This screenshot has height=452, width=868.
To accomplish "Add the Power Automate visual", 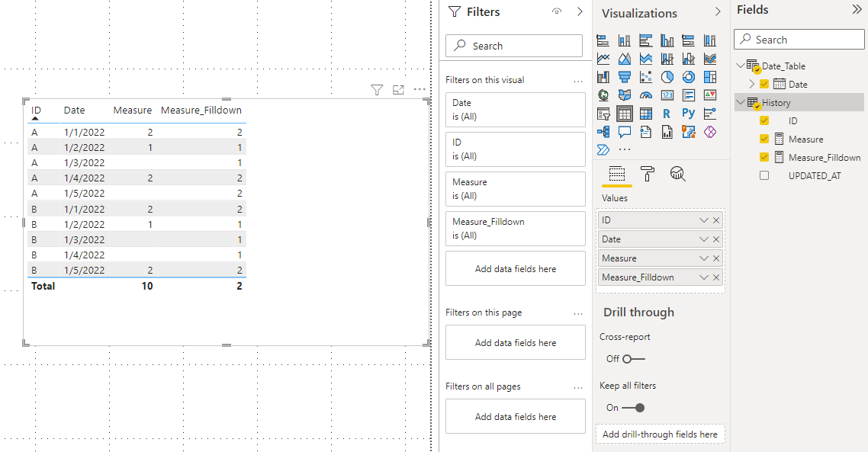I will [603, 150].
